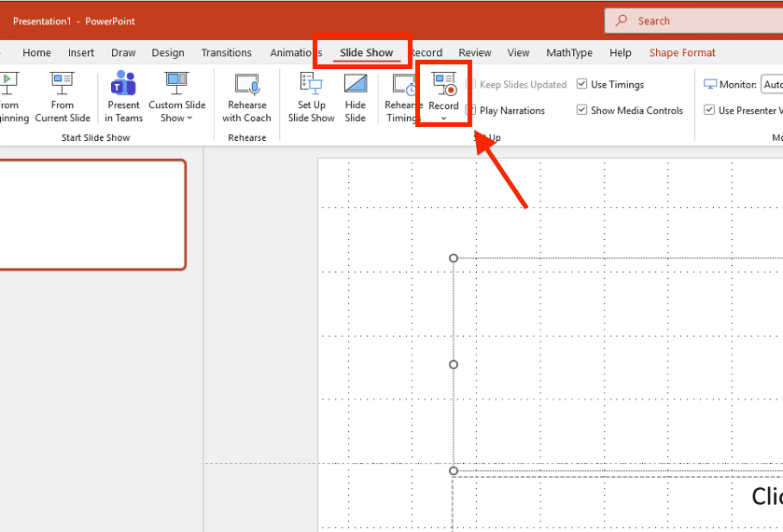
Task: Click the Start Slide Show group label
Action: (x=96, y=137)
